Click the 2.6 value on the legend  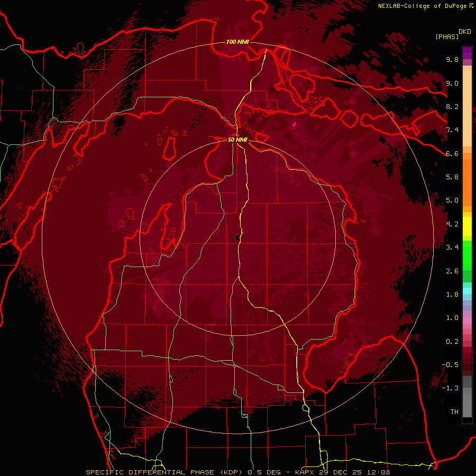[x=452, y=271]
